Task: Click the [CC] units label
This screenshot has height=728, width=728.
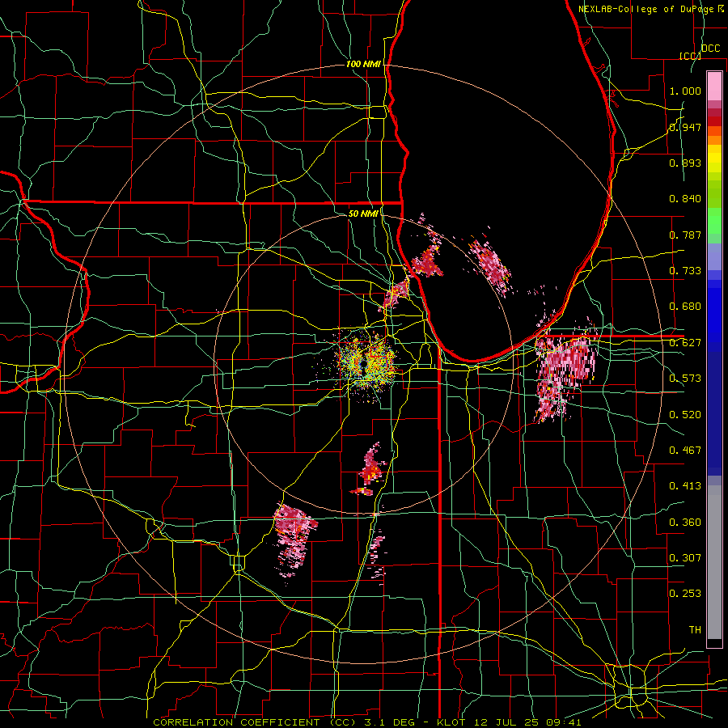Action: click(690, 56)
